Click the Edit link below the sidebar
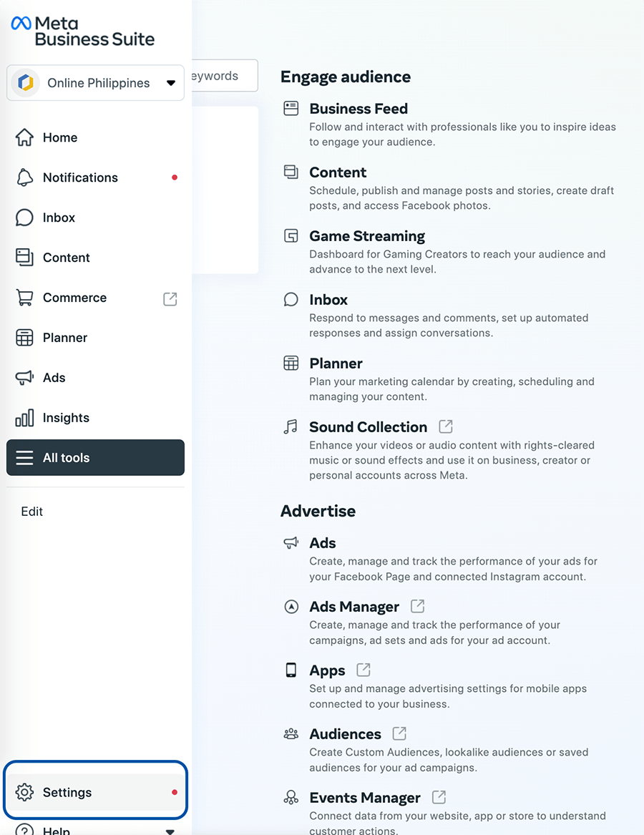This screenshot has width=644, height=835. [31, 511]
